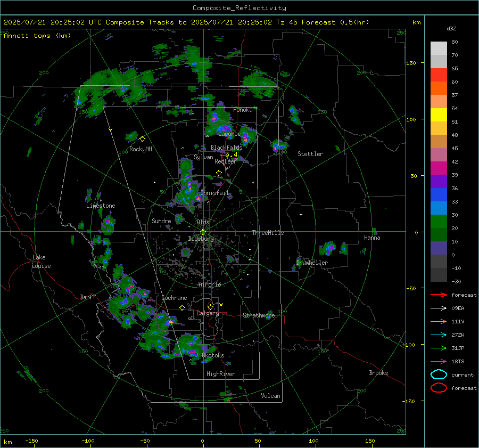
Task: Select the orange 111V arrow in legend
Action: pyautogui.click(x=439, y=321)
